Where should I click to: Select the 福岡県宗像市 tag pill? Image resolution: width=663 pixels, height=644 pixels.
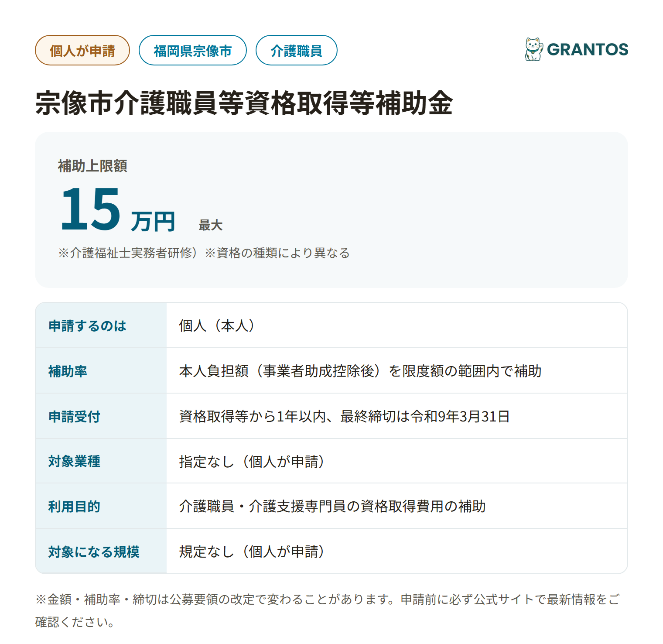tap(193, 50)
